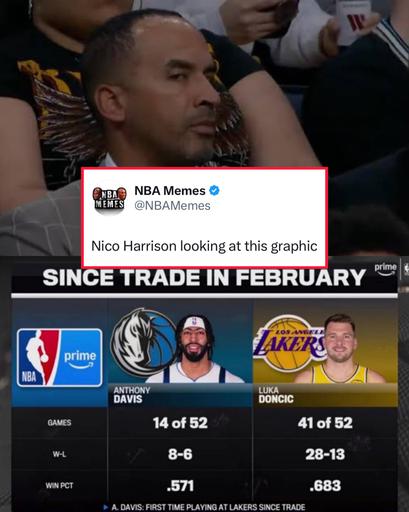Select the tweet text about Nico Harrison

(x=204, y=246)
